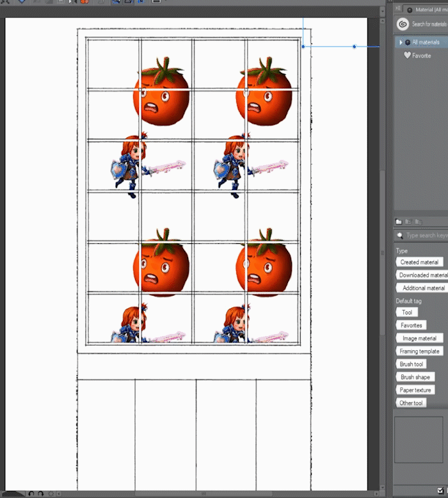Click the rotate right icon under the canvas

[x=41, y=494]
